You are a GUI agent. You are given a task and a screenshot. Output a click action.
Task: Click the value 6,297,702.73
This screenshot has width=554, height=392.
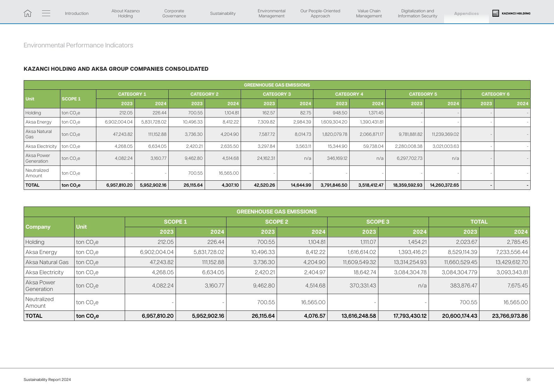coord(409,158)
